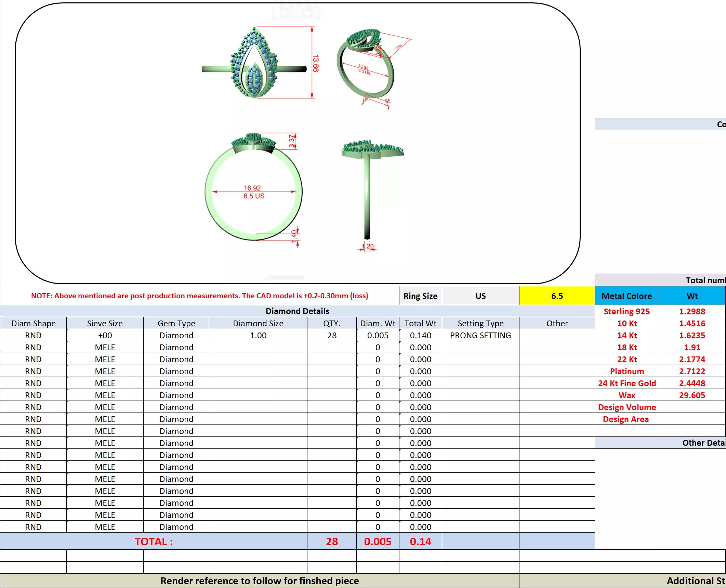Select the +00 sieve size cell

[105, 335]
